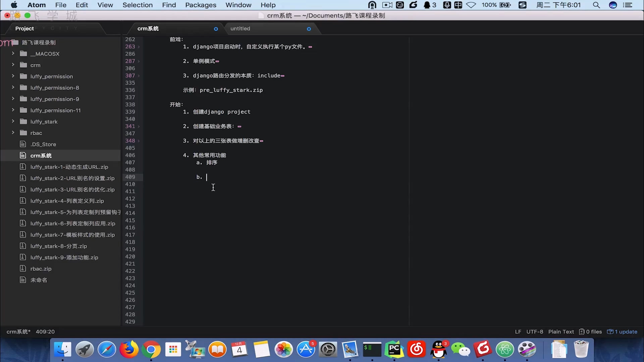Open the Edit menu
644x362 pixels.
[x=82, y=5]
